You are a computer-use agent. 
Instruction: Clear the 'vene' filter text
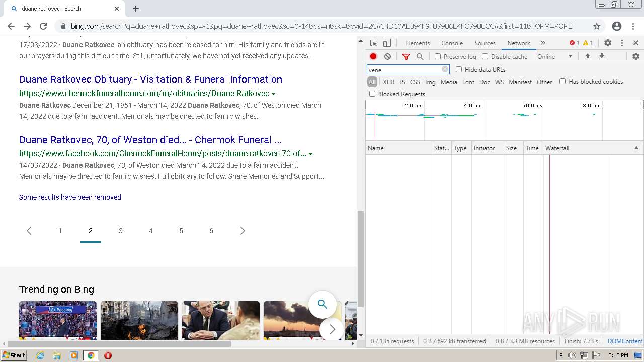click(445, 70)
